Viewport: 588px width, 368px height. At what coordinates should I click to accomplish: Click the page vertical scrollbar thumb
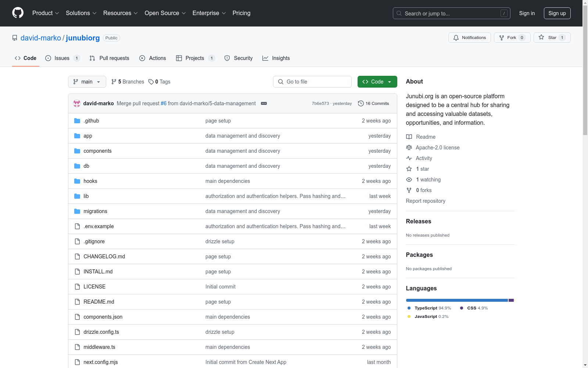[585, 70]
